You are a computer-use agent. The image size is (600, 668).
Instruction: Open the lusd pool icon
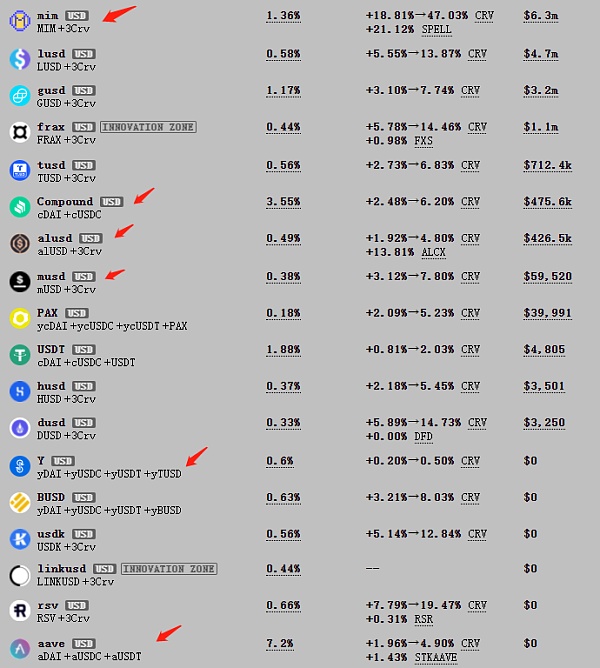tap(20, 59)
